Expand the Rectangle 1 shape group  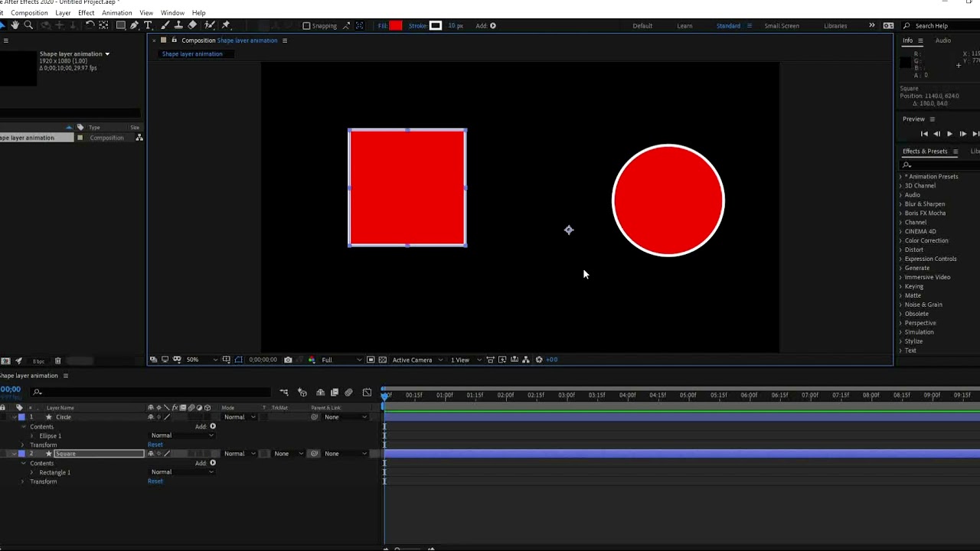(x=32, y=473)
